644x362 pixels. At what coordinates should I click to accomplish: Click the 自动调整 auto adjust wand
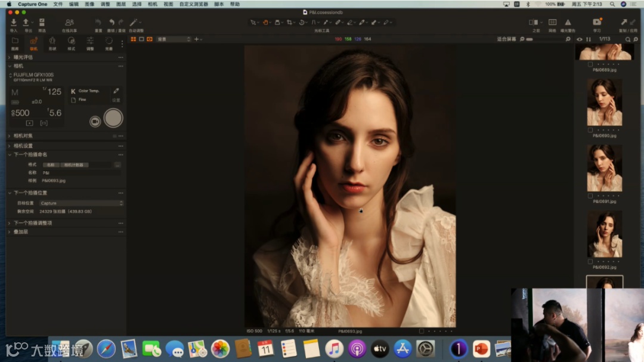click(133, 22)
